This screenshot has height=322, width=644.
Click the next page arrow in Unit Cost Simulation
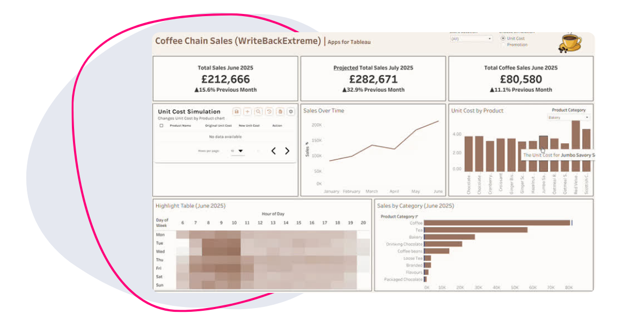pos(288,151)
